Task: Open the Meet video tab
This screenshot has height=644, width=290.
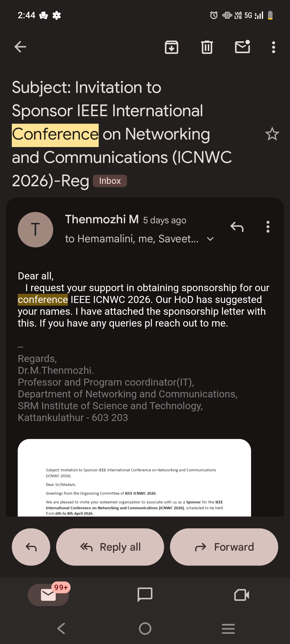Action: (242, 595)
